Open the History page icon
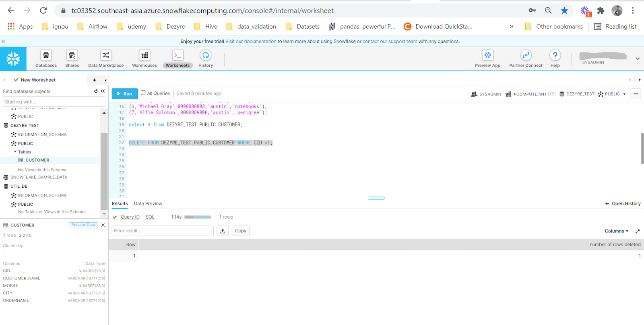Viewport: 644px width, 325px height. (x=205, y=56)
